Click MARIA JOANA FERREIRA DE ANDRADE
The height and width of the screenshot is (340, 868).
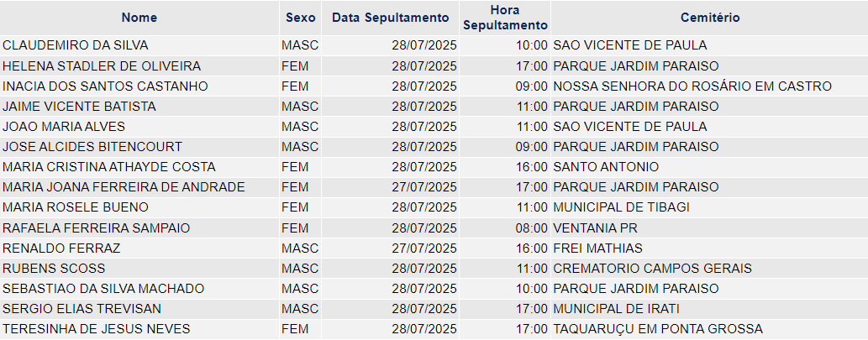click(x=124, y=187)
